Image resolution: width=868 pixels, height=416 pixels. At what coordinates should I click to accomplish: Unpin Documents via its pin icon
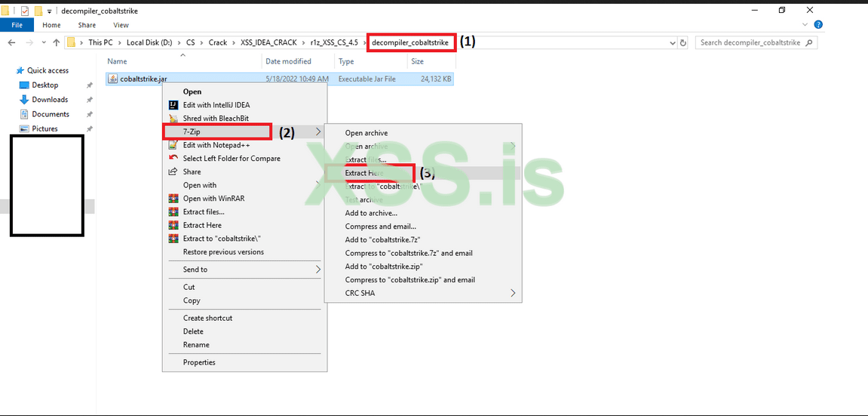click(90, 114)
